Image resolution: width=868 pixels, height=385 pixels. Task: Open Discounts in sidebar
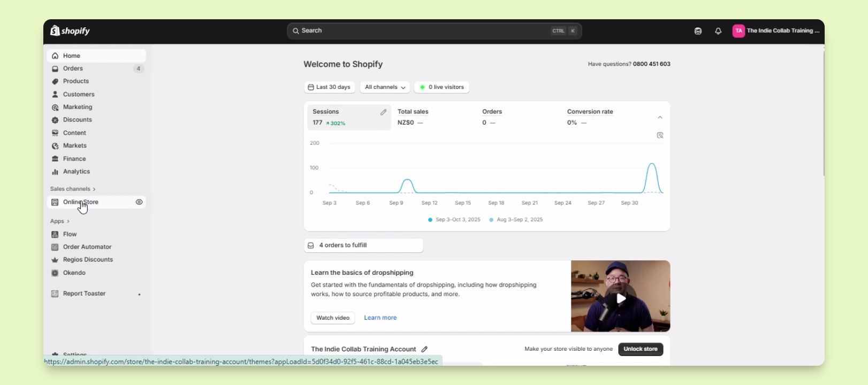pyautogui.click(x=96, y=120)
